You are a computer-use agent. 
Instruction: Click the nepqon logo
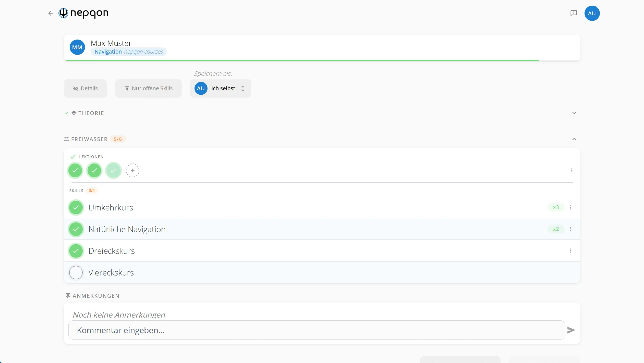tap(83, 13)
